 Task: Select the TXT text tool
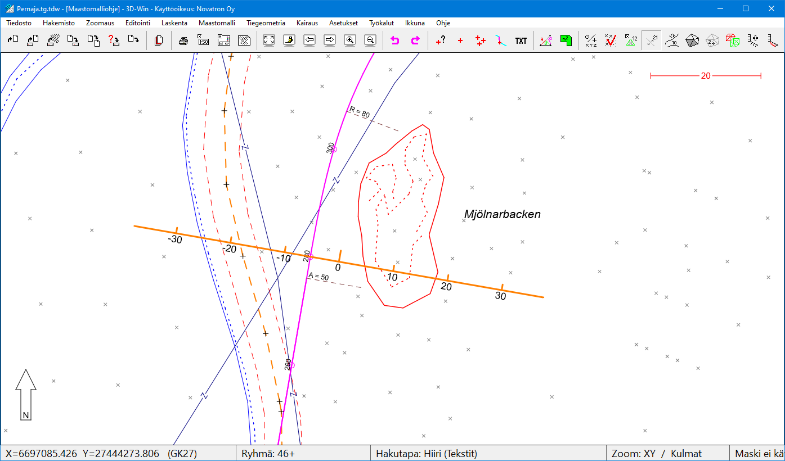point(520,40)
